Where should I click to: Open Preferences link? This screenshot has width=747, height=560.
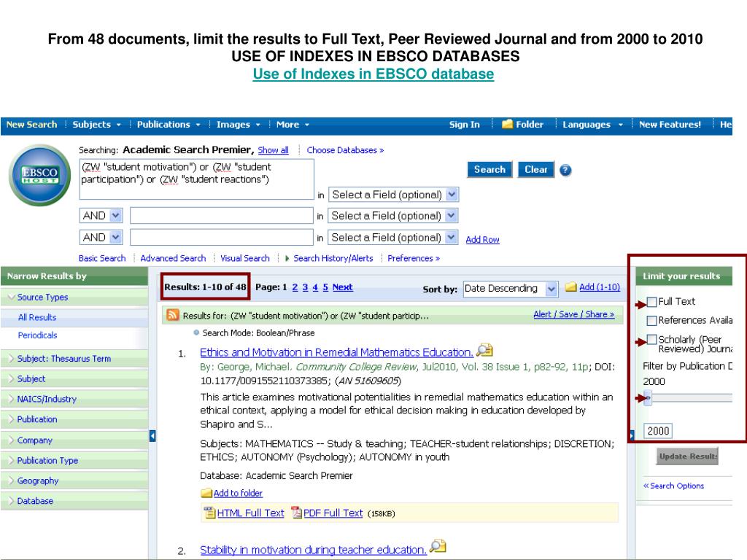(x=413, y=258)
